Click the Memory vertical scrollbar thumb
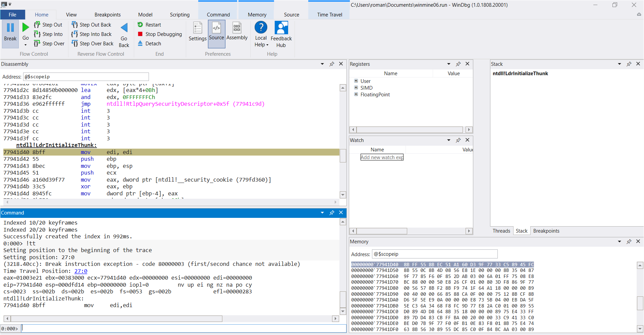 point(640,303)
